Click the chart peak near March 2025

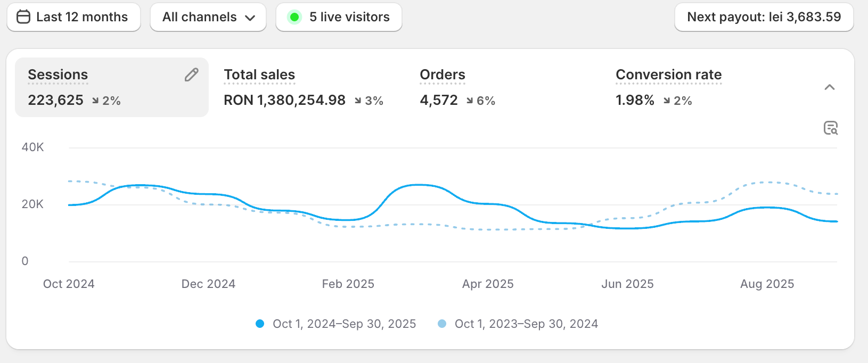[420, 185]
